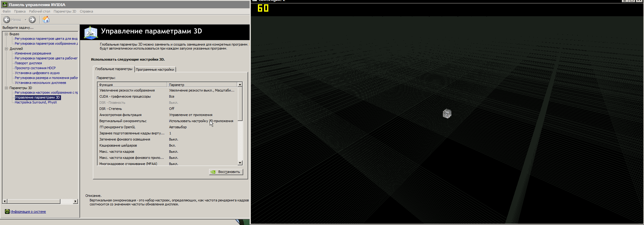Viewport: 644px width, 225px height.
Task: Click the 'Автовыбор' value for OpenGL rendering
Action: [178, 127]
